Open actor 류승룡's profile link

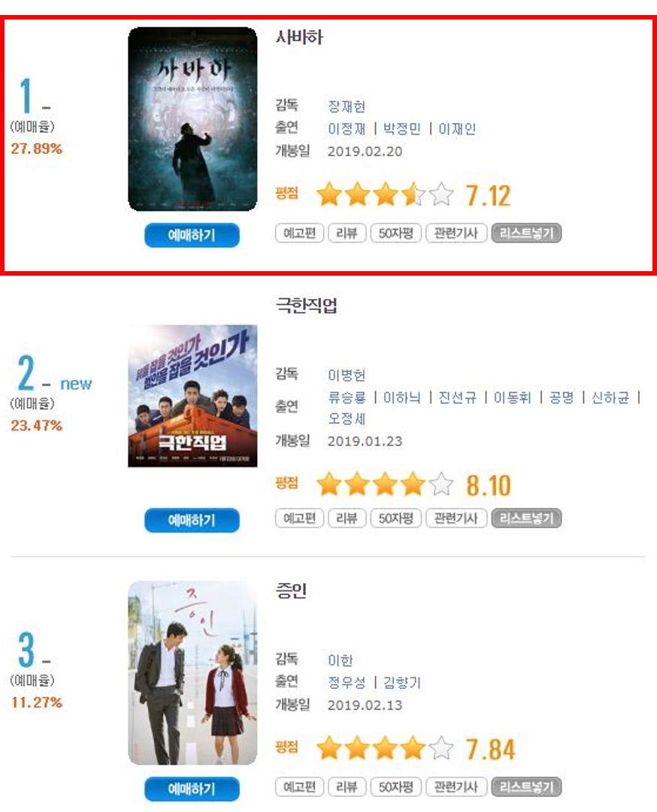click(x=347, y=397)
